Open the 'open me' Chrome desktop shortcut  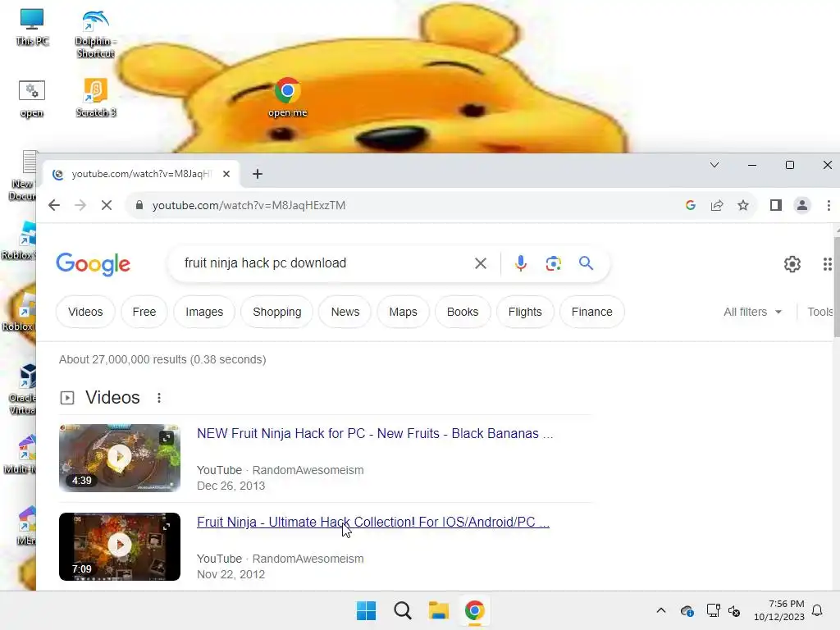tap(288, 98)
